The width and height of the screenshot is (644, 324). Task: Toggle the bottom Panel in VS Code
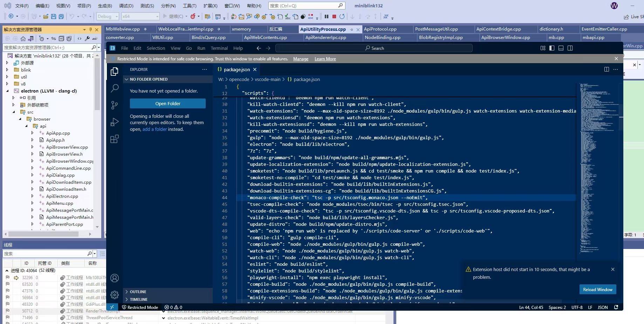point(561,48)
